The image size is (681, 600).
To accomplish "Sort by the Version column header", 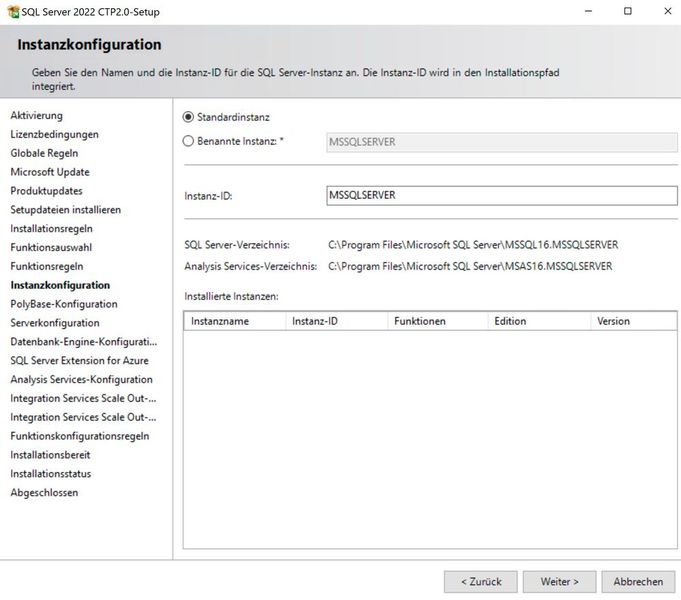I will (x=634, y=321).
